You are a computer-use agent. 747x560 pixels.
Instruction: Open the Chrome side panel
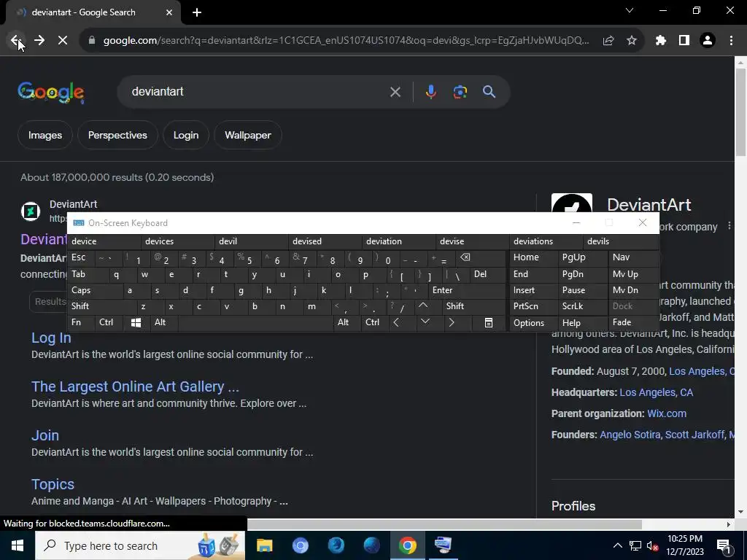(x=684, y=41)
